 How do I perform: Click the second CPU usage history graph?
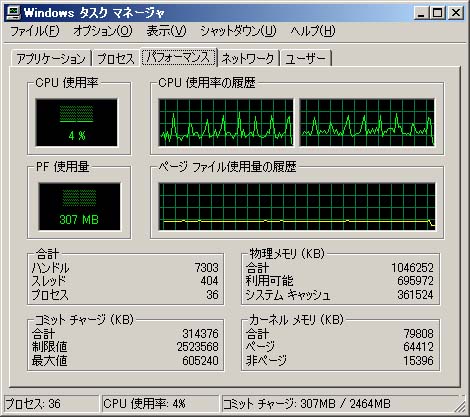pyautogui.click(x=367, y=122)
